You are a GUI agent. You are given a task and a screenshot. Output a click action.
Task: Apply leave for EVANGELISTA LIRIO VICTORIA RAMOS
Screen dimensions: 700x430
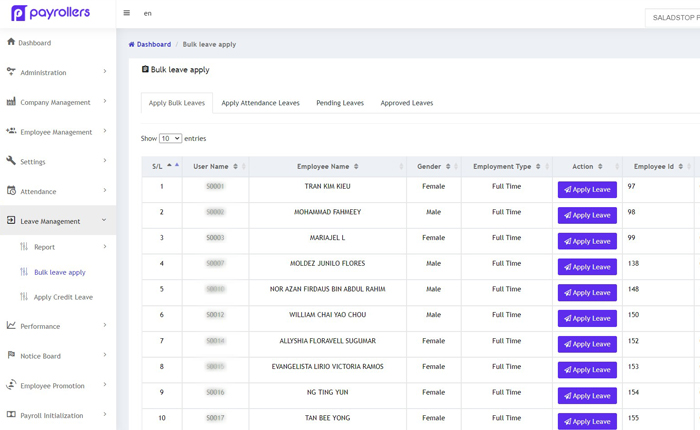[587, 370]
